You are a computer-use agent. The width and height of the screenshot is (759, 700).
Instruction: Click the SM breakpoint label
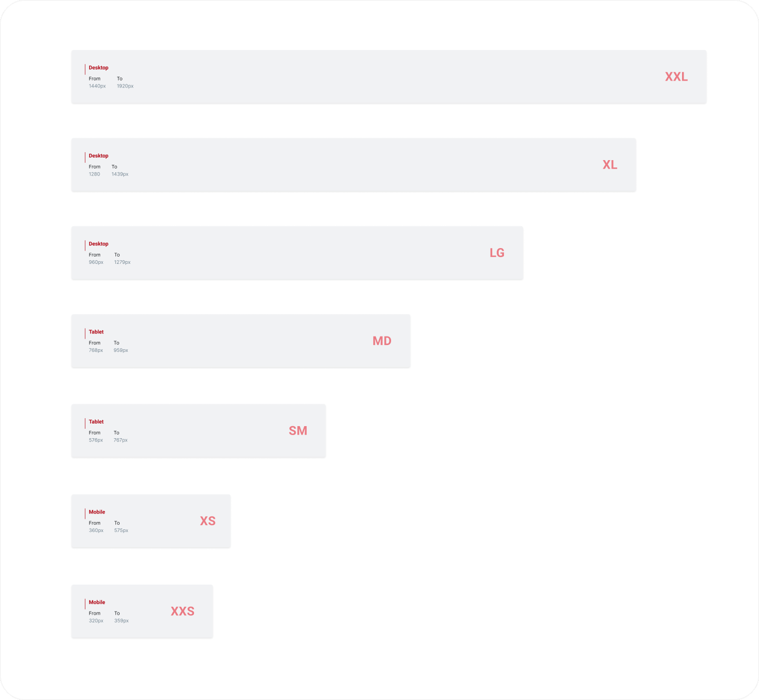pos(298,431)
